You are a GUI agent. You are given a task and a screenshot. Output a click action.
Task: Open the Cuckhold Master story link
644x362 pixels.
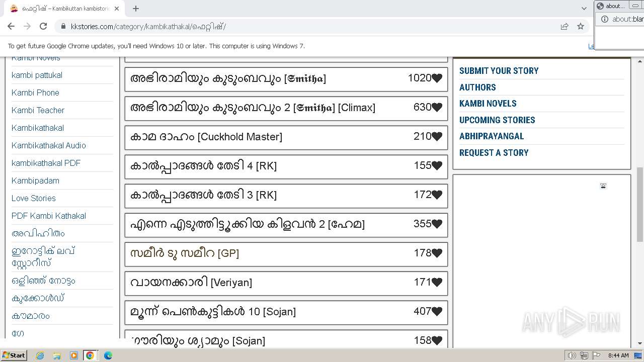pyautogui.click(x=206, y=137)
